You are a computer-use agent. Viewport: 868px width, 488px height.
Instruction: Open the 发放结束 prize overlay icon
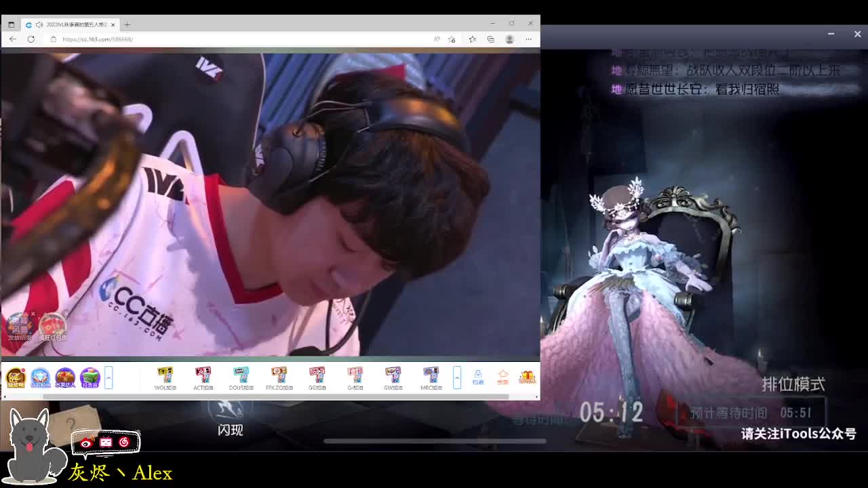19,326
